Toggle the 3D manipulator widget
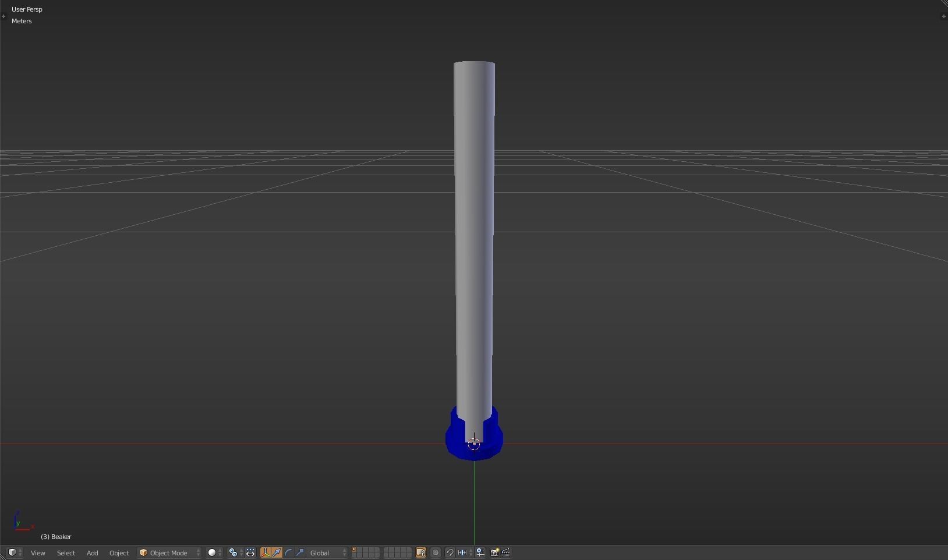Screen dimensions: 948x560 tap(266, 552)
